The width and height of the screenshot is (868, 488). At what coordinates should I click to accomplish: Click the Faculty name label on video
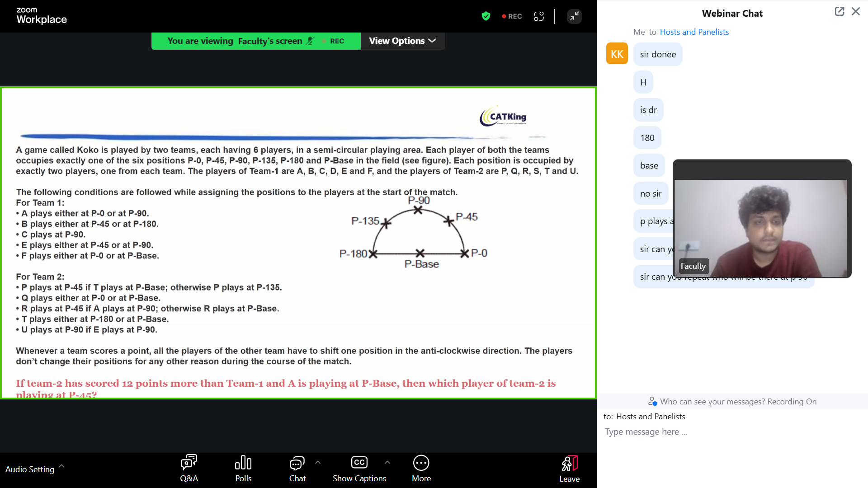pos(693,266)
